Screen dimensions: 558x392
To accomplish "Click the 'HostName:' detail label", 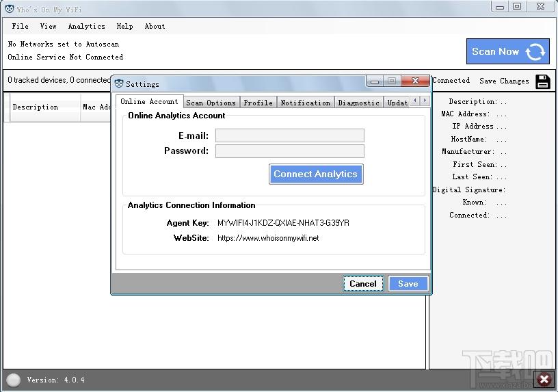I will pos(469,139).
